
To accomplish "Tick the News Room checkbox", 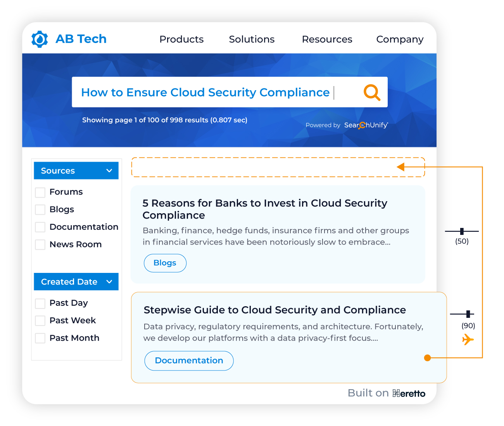I will click(40, 245).
